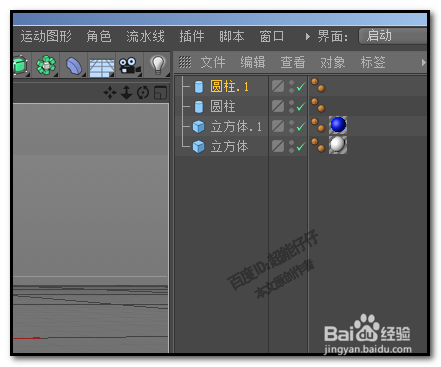Open the floor/environment grid tool
Viewport: 441px width, 367px height.
[x=102, y=67]
